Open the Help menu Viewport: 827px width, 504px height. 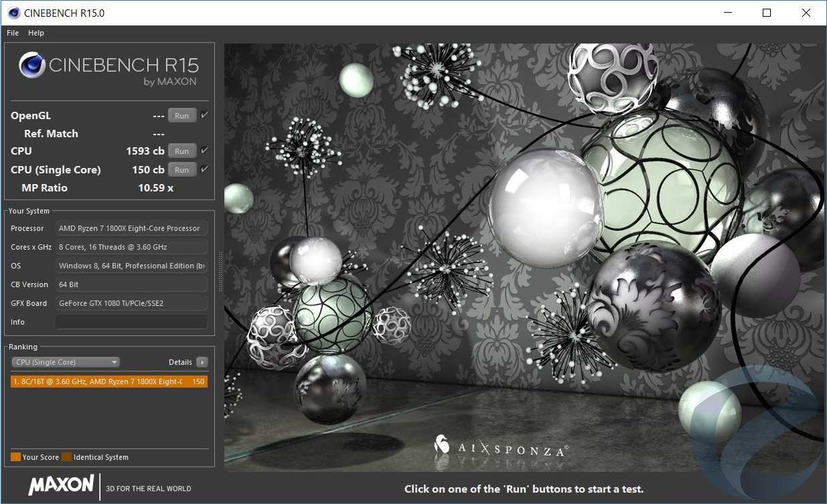(36, 33)
